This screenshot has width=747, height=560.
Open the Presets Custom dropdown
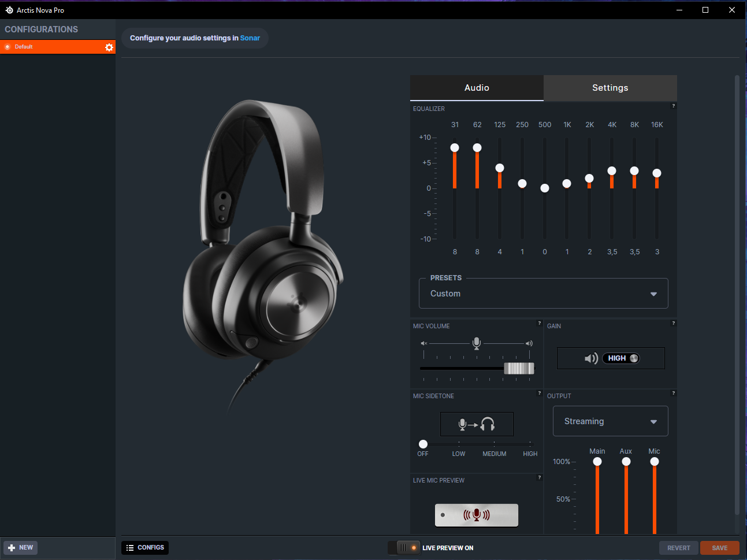click(543, 294)
